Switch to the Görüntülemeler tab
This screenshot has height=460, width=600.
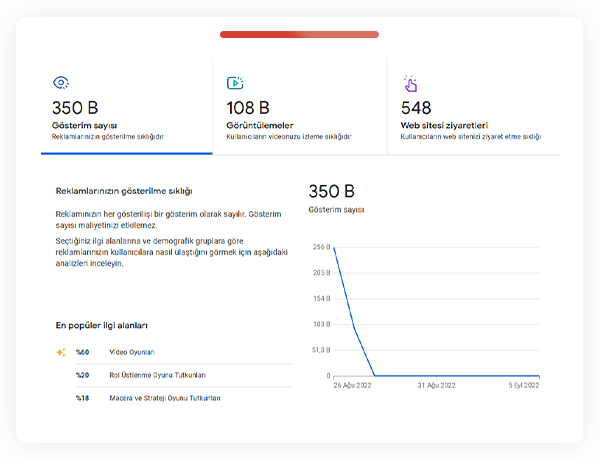[x=300, y=107]
